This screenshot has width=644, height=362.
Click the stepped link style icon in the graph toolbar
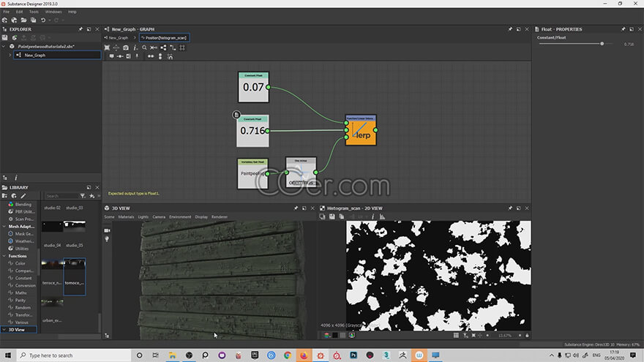173,48
